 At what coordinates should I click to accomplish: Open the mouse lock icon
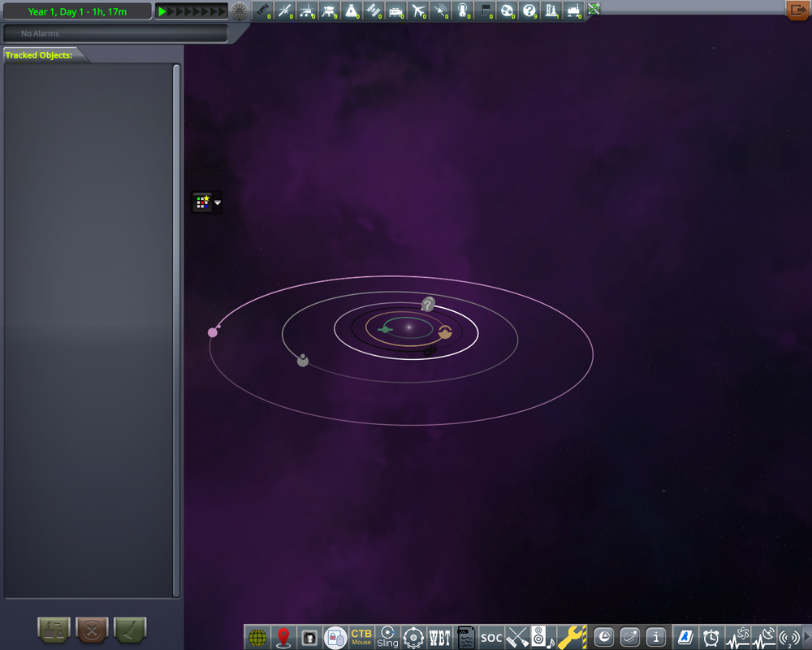[335, 638]
